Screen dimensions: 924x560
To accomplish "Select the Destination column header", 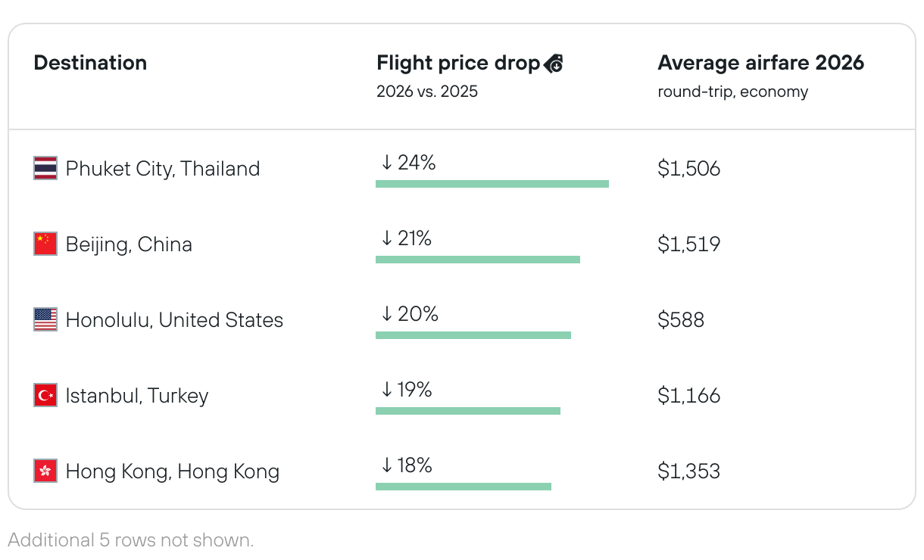I will (90, 63).
